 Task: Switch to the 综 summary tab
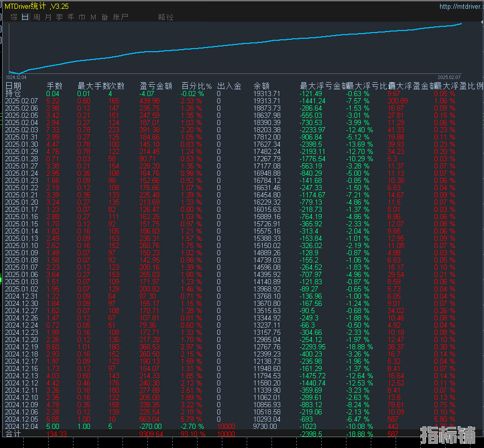(x=14, y=17)
